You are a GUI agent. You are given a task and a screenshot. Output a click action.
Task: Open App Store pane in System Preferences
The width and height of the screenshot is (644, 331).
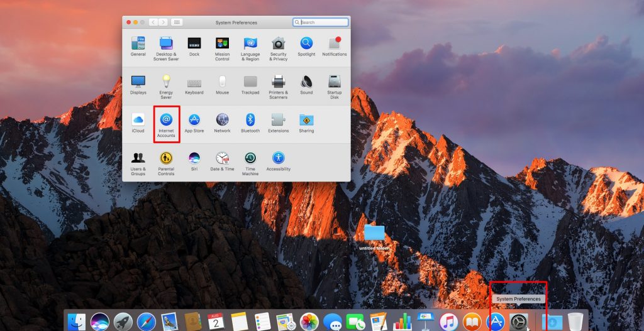point(194,123)
